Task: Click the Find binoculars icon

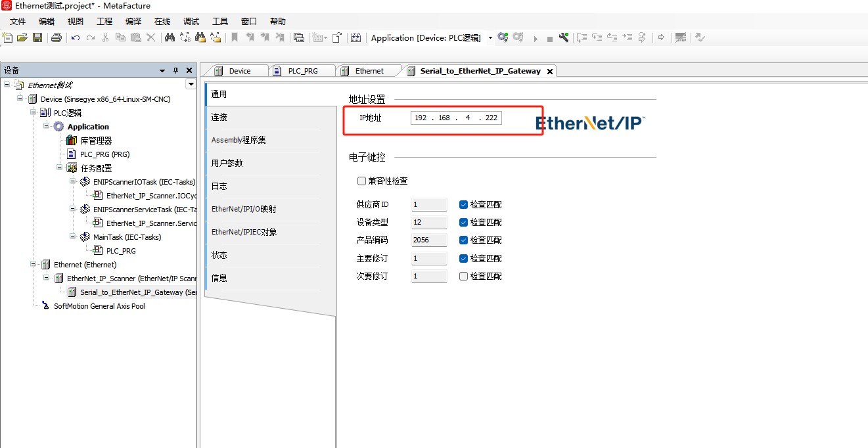Action: [170, 37]
